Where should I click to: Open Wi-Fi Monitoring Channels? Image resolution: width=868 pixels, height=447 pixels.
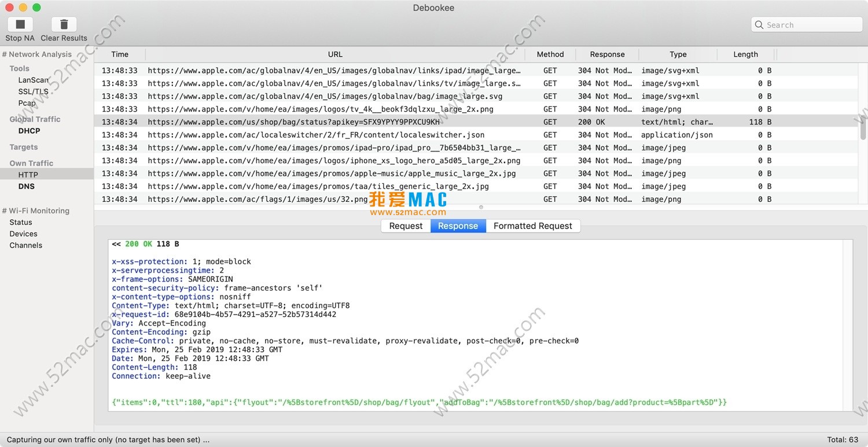pos(26,245)
